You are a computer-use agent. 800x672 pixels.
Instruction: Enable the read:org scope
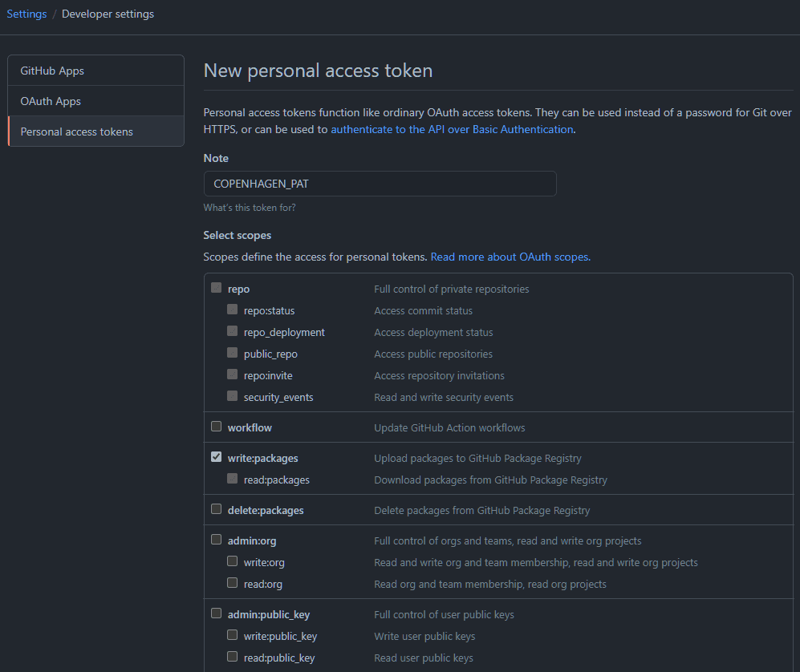point(232,583)
